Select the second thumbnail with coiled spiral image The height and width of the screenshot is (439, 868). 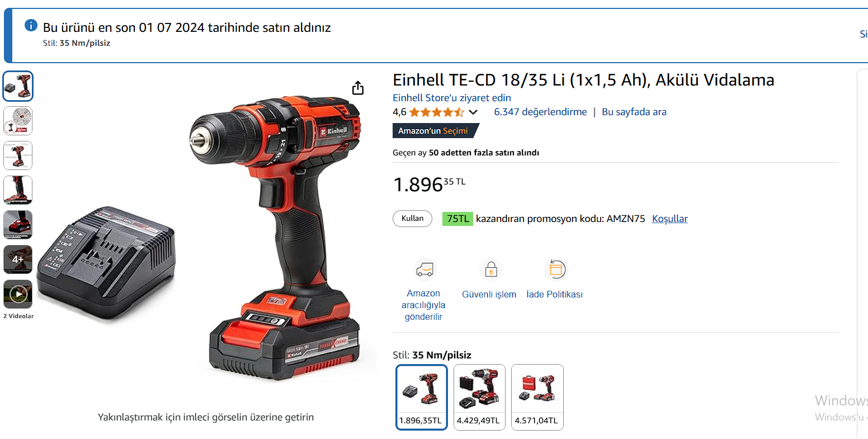click(18, 121)
